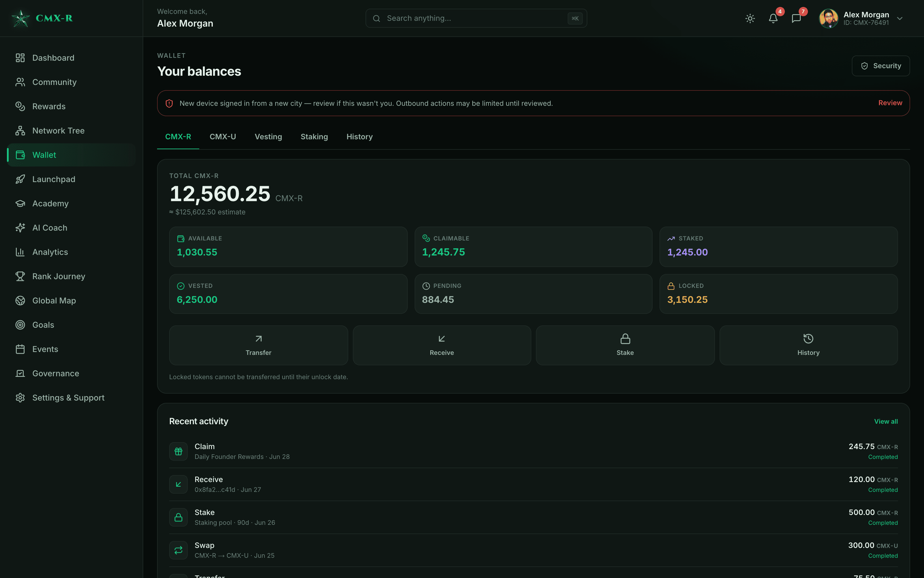The image size is (924, 578).
Task: Click the Available balance card
Action: click(x=288, y=247)
